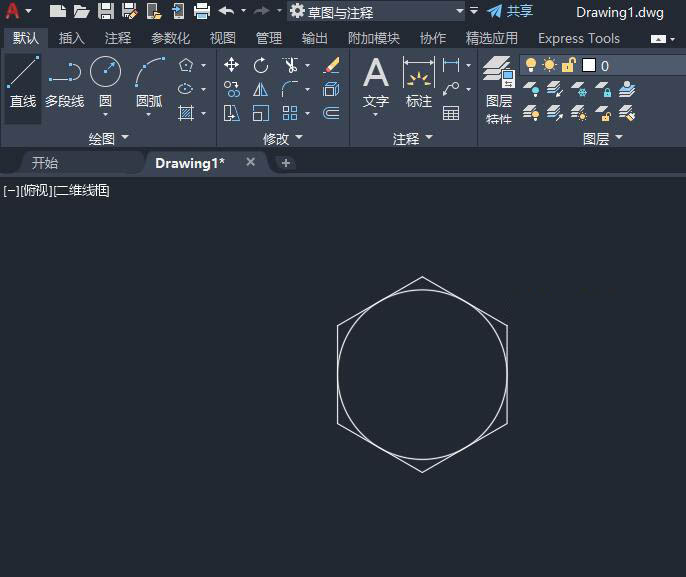The image size is (686, 577).
Task: Toggle layer on/off lightbulb icon
Action: pos(531,65)
